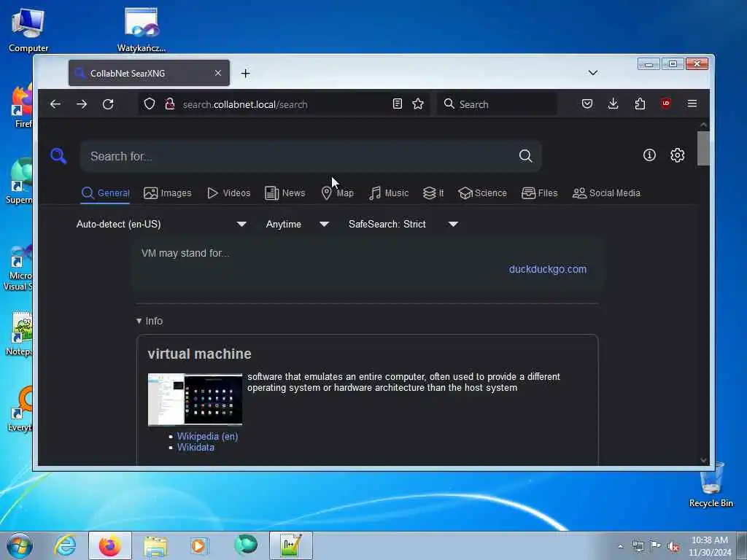
Task: Open the SafeSearch: Strict dropdown
Action: pyautogui.click(x=403, y=224)
